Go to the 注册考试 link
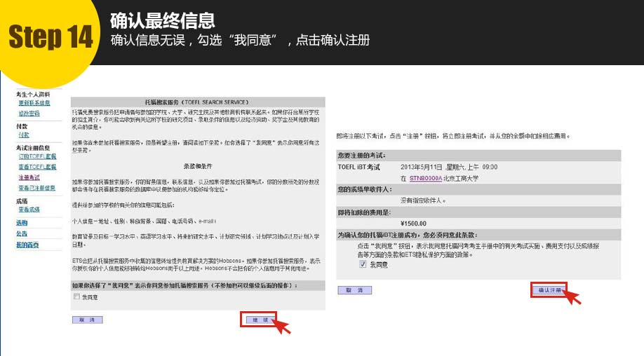 coord(29,177)
